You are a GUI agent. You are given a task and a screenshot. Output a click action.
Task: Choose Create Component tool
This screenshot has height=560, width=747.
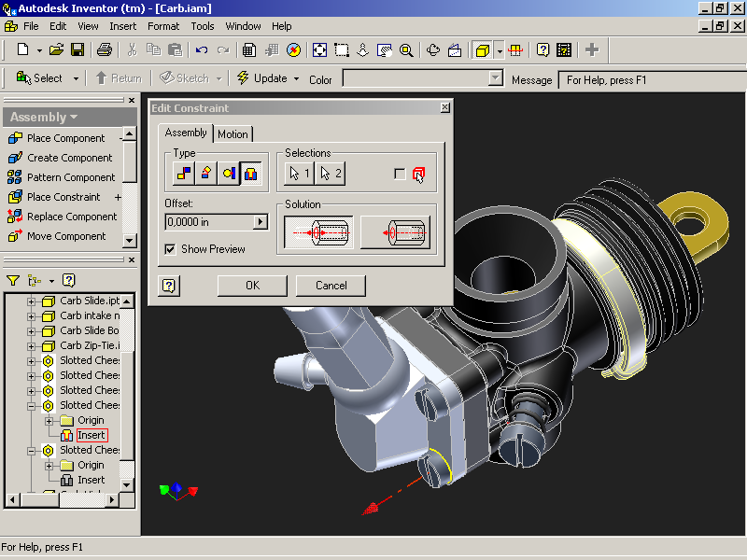[x=60, y=158]
